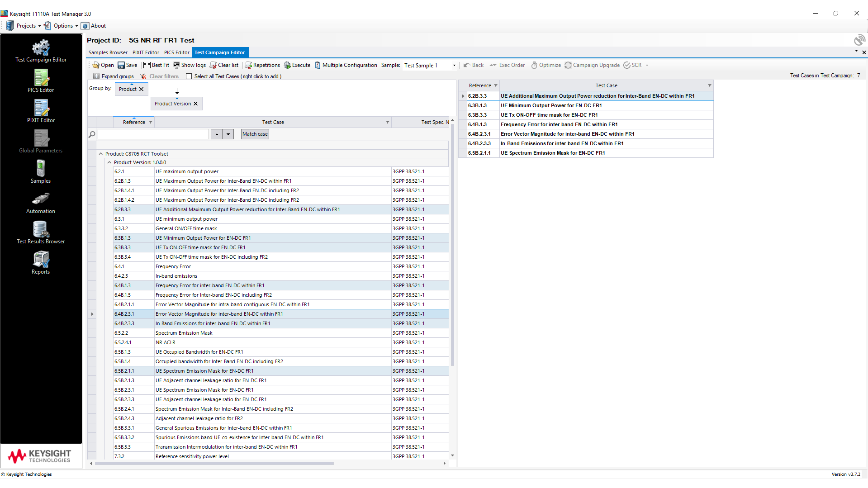Enable Select all Test Cases checkbox
Viewport: 868px width, 488px height.
click(189, 76)
